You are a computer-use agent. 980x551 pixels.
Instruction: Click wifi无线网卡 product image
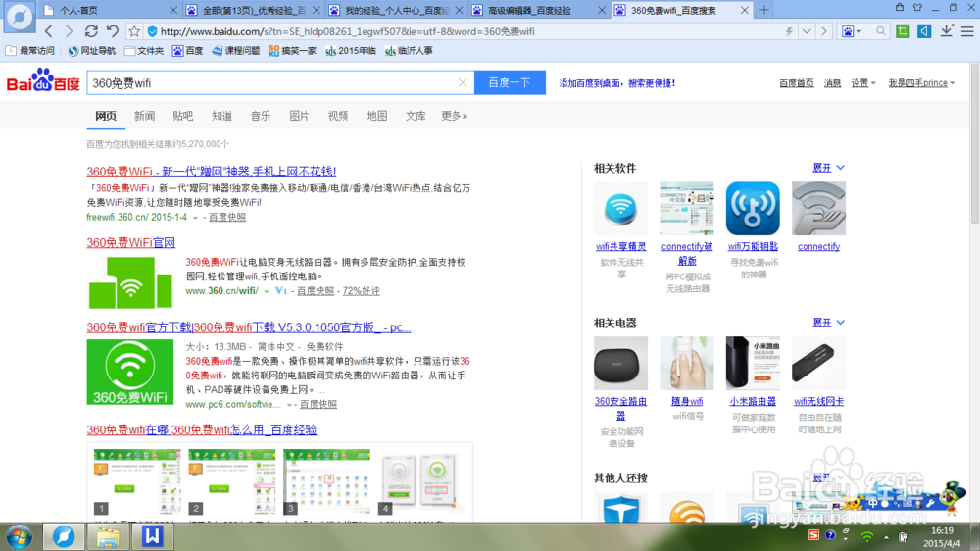pos(818,364)
